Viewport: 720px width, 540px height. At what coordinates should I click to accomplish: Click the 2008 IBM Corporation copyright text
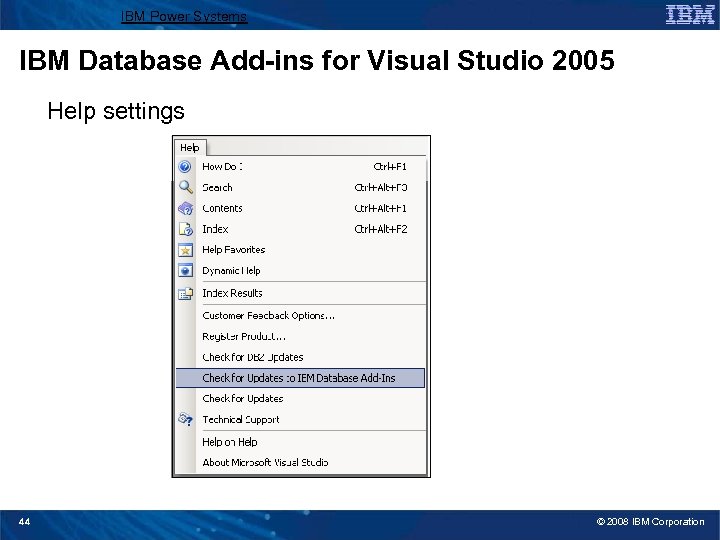[650, 522]
